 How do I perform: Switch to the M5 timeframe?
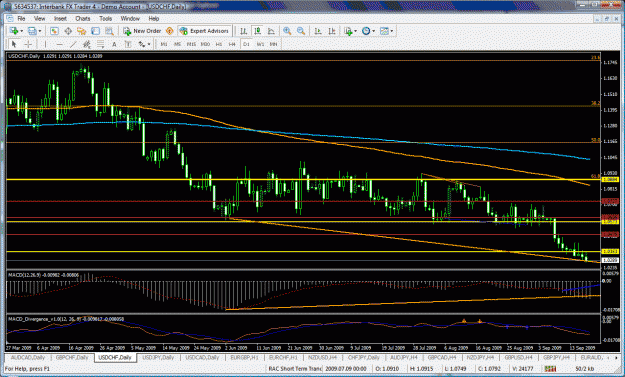point(177,44)
